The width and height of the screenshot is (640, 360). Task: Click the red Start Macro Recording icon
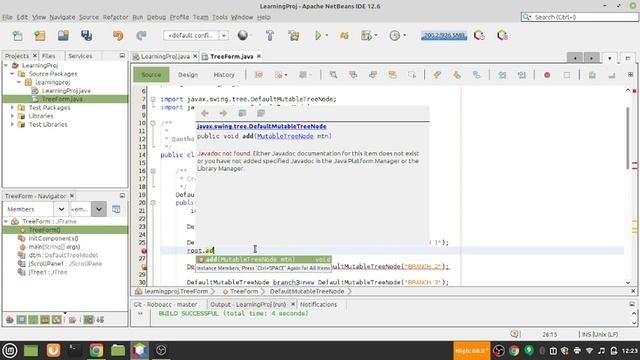pos(547,75)
